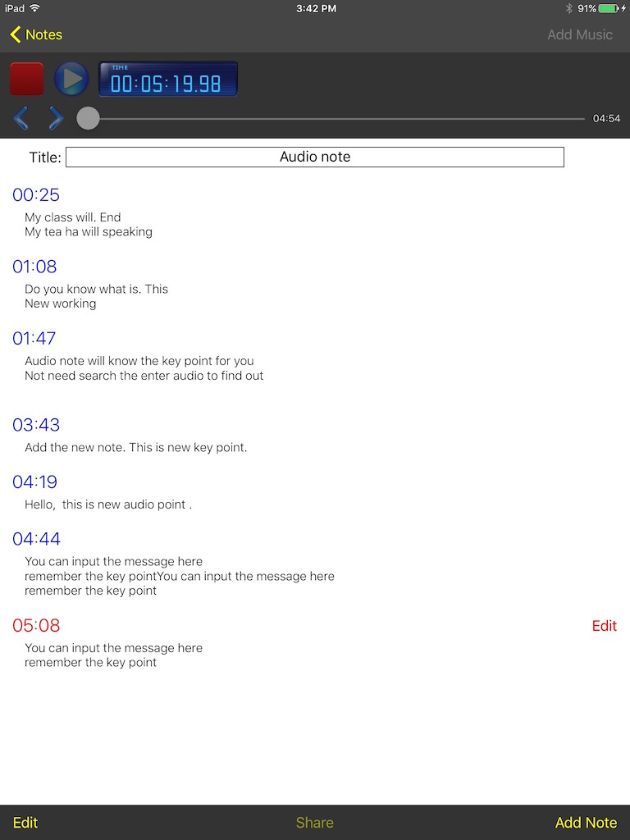Seek to the red 05:08 timestamp
The image size is (630, 840).
pos(36,625)
